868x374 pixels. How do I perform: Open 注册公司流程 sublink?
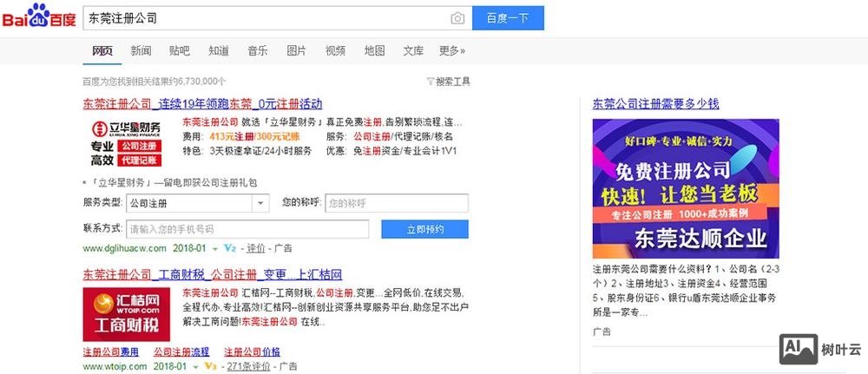click(x=181, y=351)
